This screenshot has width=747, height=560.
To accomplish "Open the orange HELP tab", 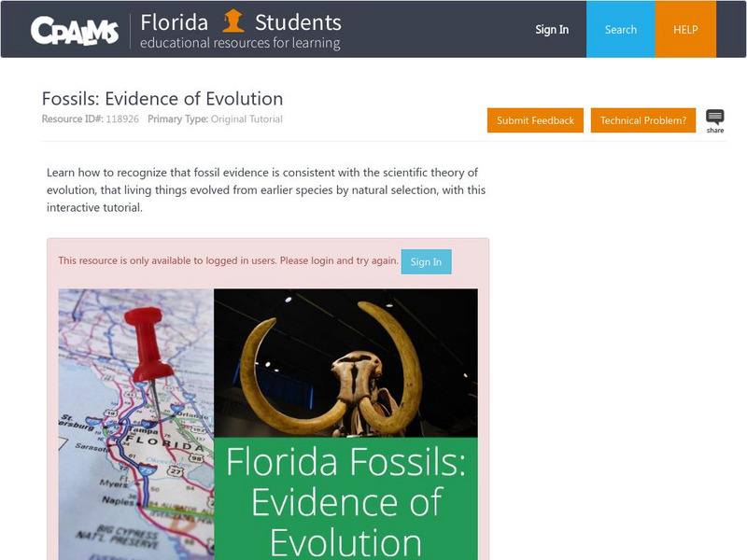I will coord(685,29).
